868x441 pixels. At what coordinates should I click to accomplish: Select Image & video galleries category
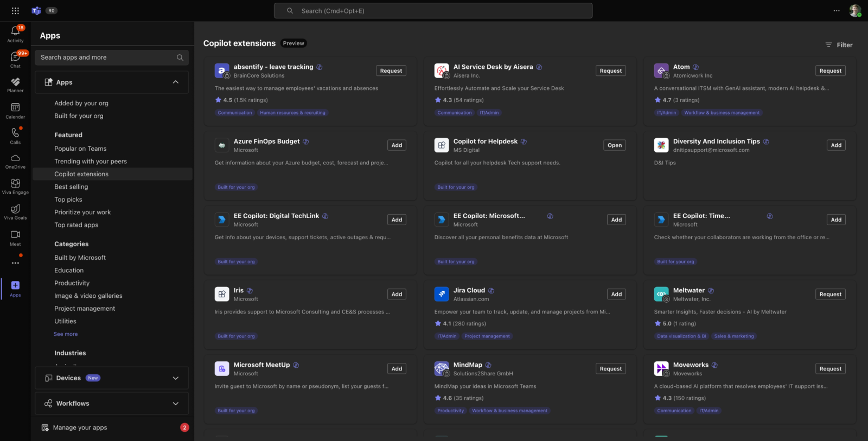pos(88,296)
